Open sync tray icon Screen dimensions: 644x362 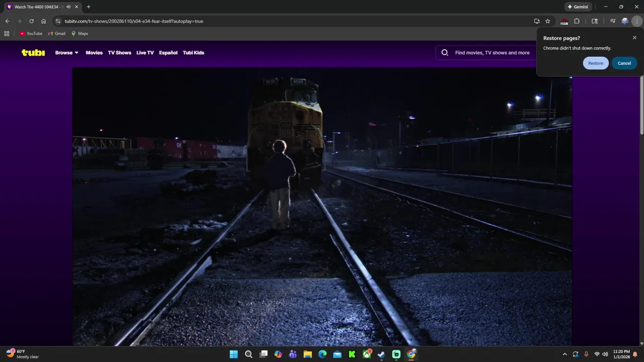tap(576, 354)
